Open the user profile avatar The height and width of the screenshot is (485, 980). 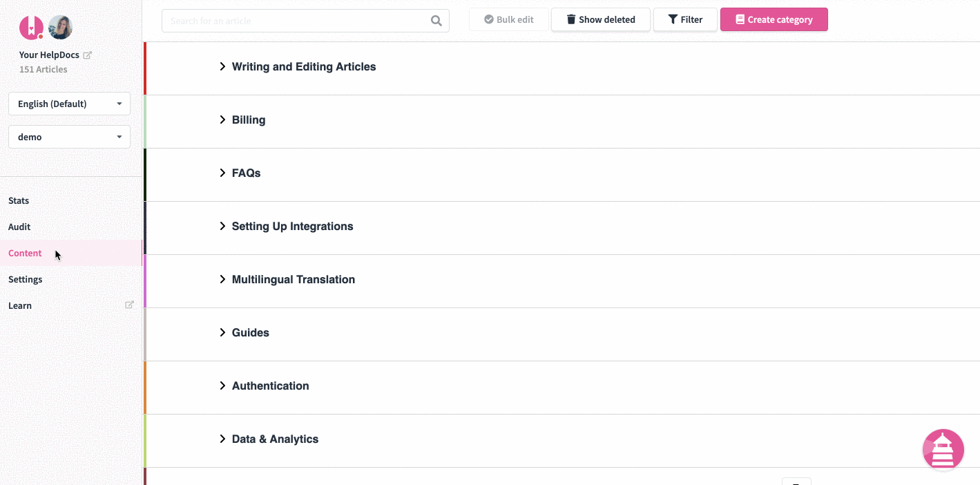tap(61, 28)
